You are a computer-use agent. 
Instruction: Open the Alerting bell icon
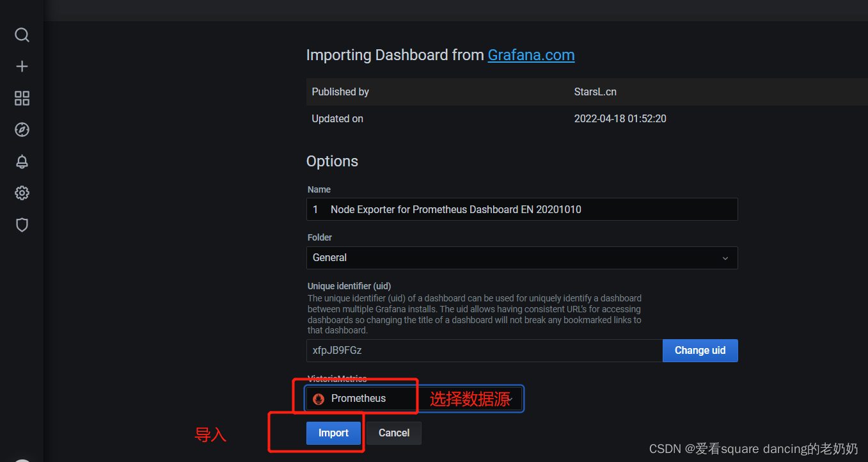22,161
